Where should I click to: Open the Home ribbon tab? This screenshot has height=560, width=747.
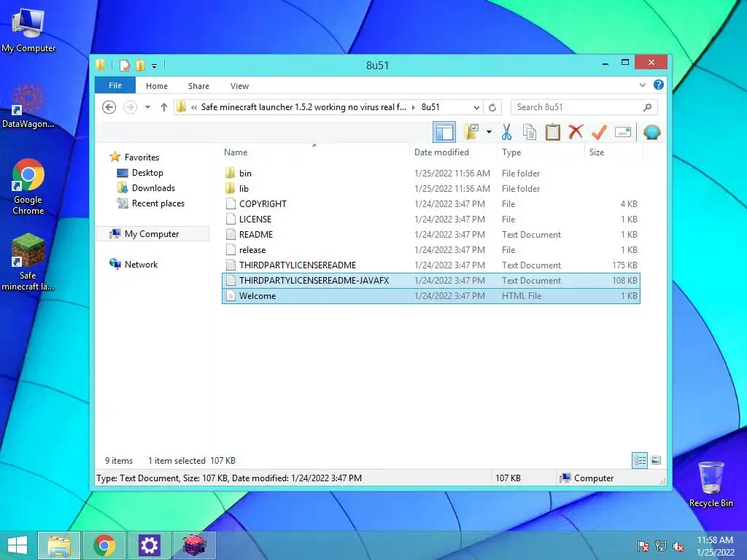(x=157, y=86)
